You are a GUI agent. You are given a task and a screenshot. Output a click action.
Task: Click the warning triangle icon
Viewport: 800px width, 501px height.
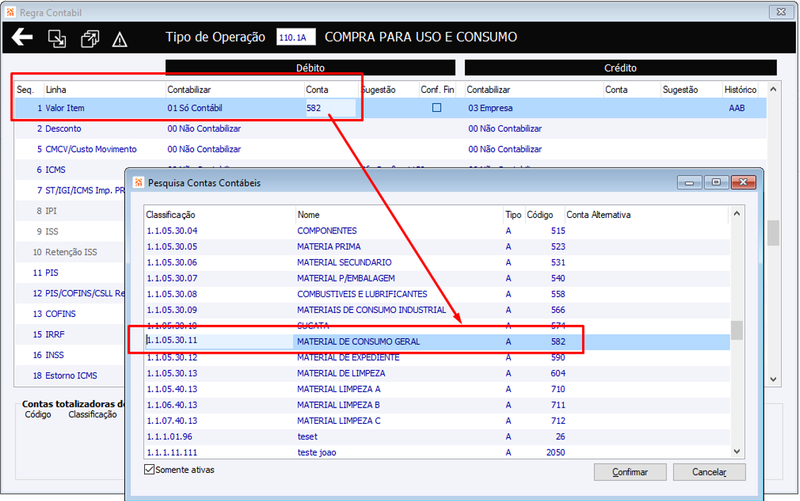(x=119, y=39)
